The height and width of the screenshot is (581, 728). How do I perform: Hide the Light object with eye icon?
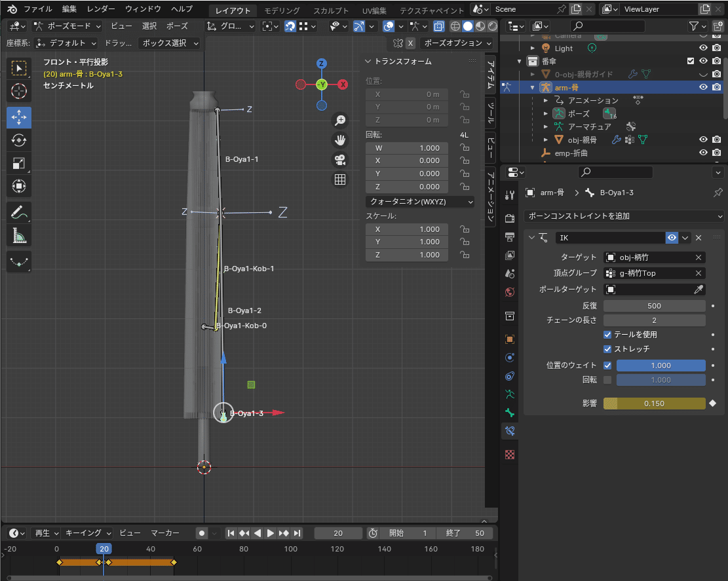coord(702,48)
